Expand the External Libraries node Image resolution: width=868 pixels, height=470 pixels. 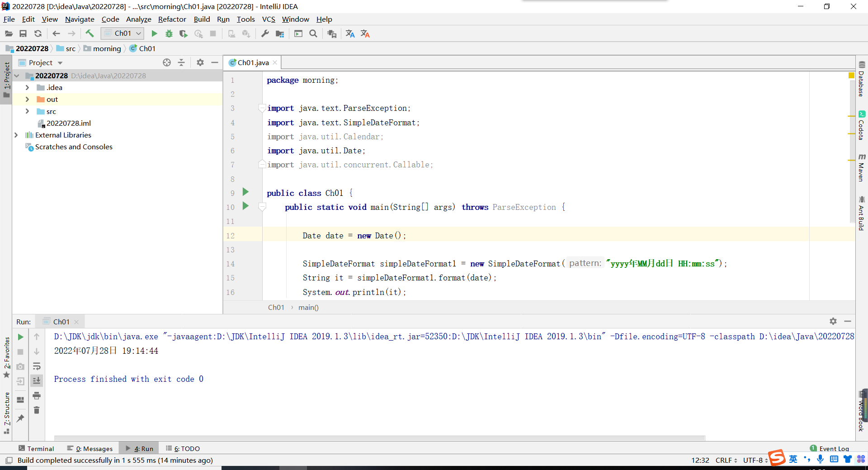(16, 135)
